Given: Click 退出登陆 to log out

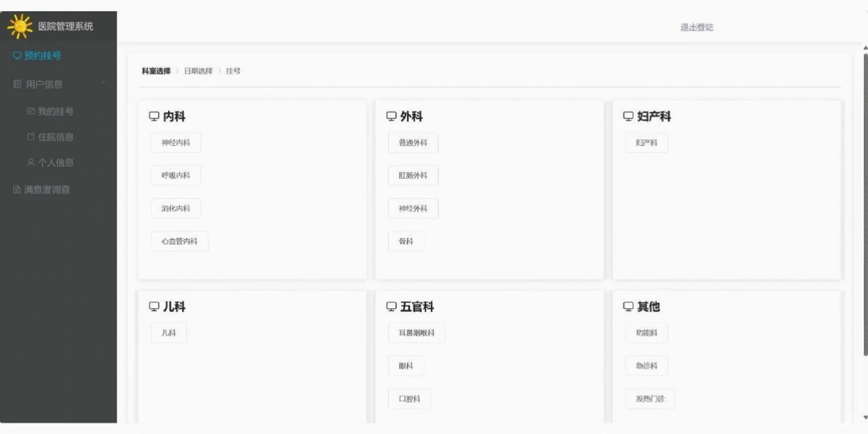Looking at the screenshot, I should [x=696, y=27].
